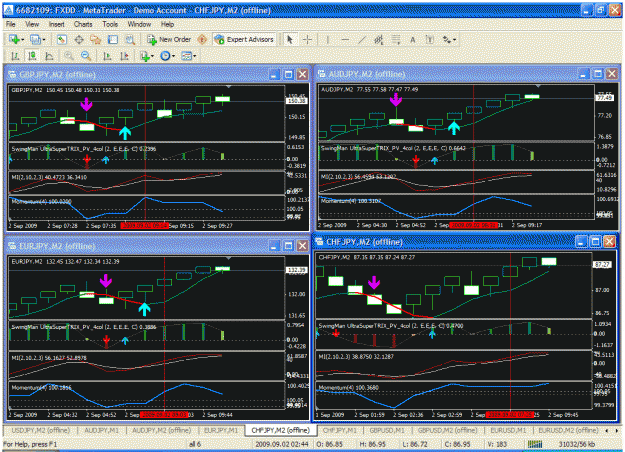Switch to the CHFJPY,M1 tab
The width and height of the screenshot is (625, 452).
point(340,430)
